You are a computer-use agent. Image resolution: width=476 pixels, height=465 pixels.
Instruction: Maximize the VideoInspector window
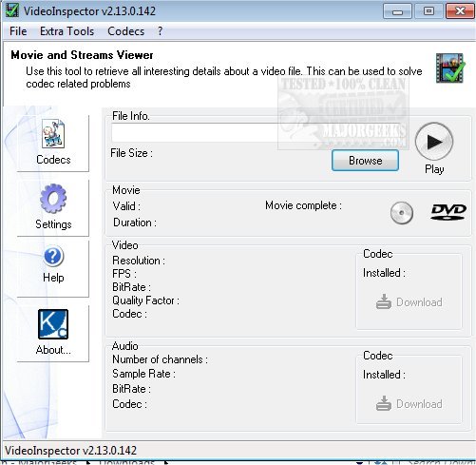click(x=428, y=11)
